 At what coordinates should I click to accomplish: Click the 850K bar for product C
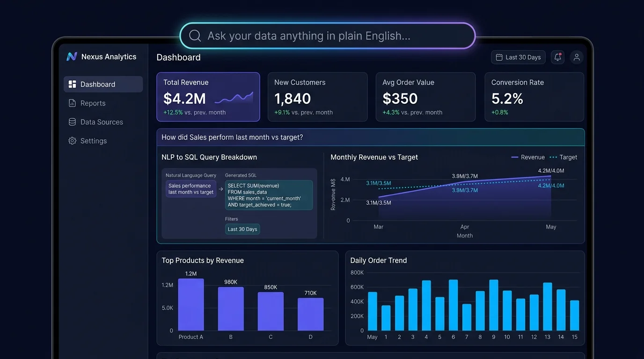(271, 311)
